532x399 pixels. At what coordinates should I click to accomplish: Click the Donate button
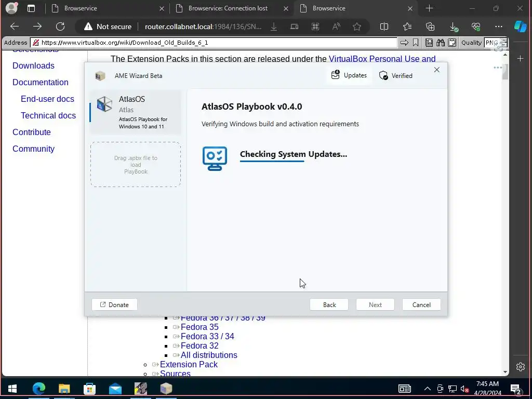pyautogui.click(x=114, y=304)
